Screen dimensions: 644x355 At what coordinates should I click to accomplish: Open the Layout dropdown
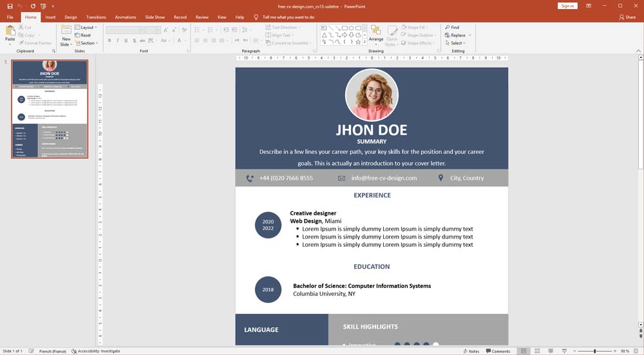86,27
